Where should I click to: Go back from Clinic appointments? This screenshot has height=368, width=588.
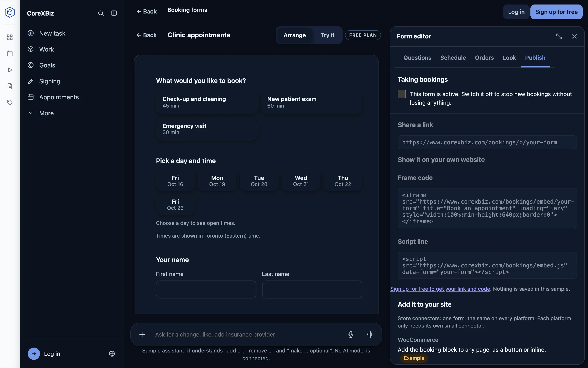click(x=147, y=35)
